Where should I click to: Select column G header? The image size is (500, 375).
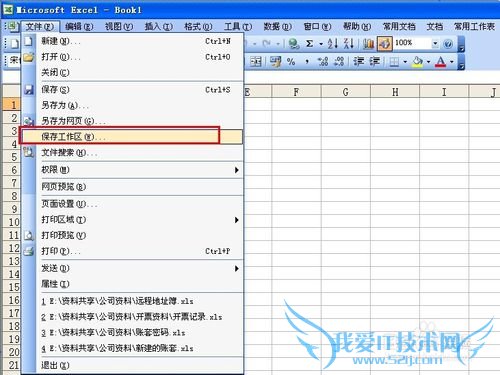(x=346, y=92)
